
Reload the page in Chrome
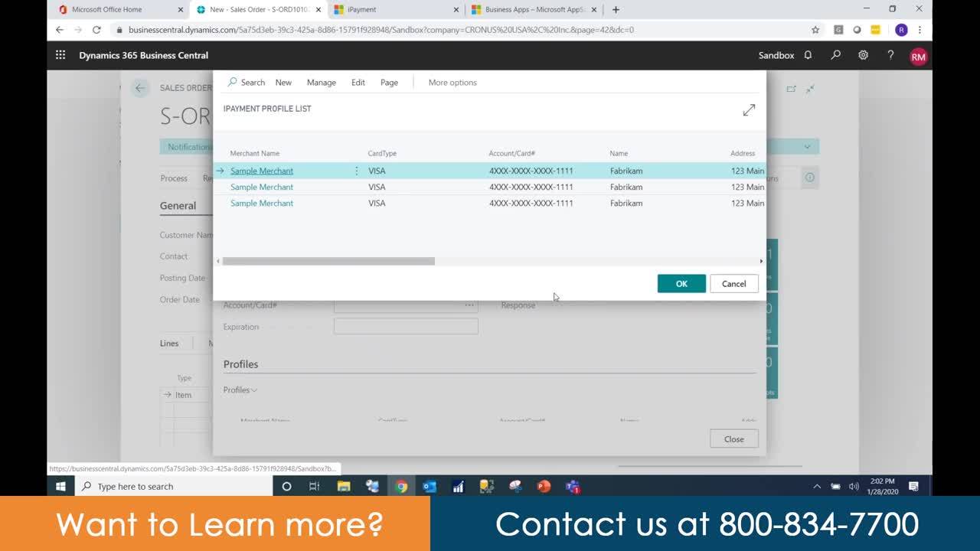[96, 30]
